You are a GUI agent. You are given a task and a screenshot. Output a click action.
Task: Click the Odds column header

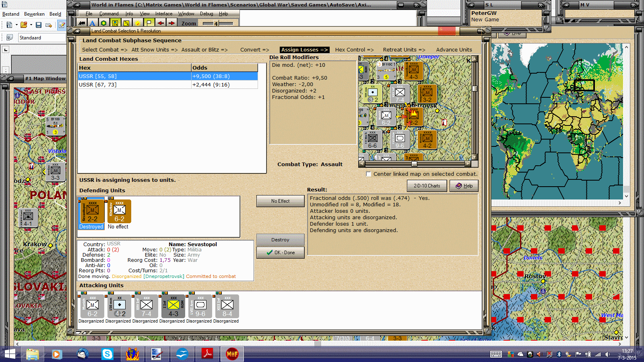pyautogui.click(x=225, y=68)
